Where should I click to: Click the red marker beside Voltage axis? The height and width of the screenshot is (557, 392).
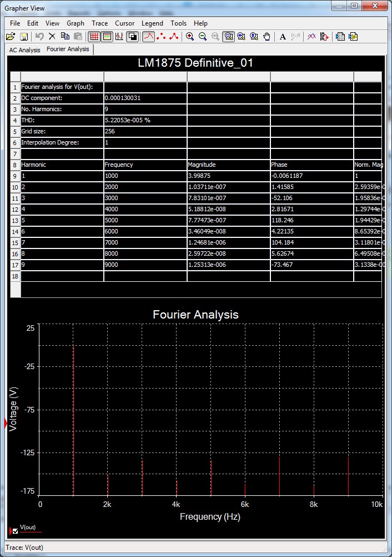pyautogui.click(x=6, y=423)
